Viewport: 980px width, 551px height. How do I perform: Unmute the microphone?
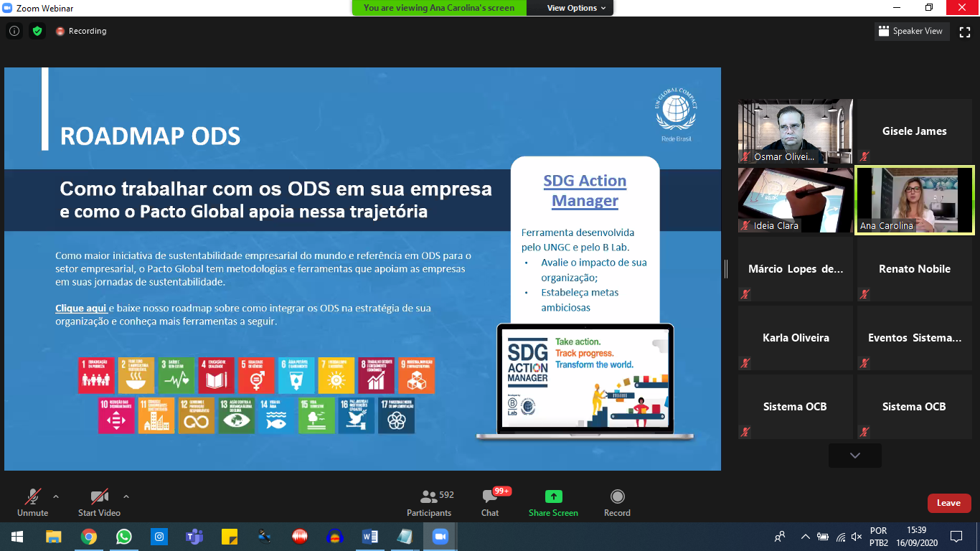point(32,502)
